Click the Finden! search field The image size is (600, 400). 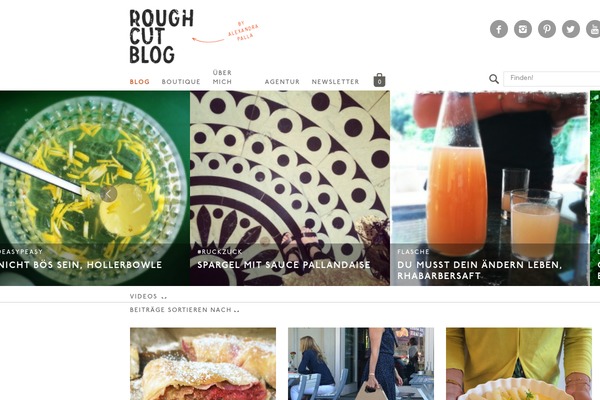pyautogui.click(x=552, y=78)
